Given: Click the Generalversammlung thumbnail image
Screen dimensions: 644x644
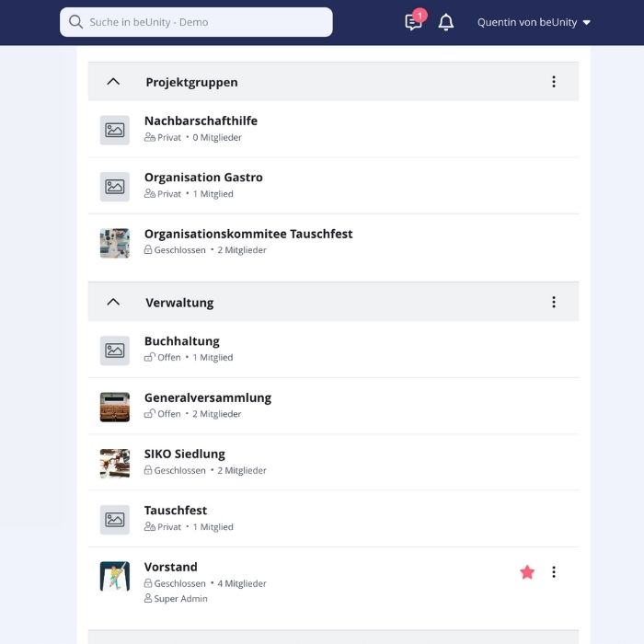Looking at the screenshot, I should pos(115,407).
